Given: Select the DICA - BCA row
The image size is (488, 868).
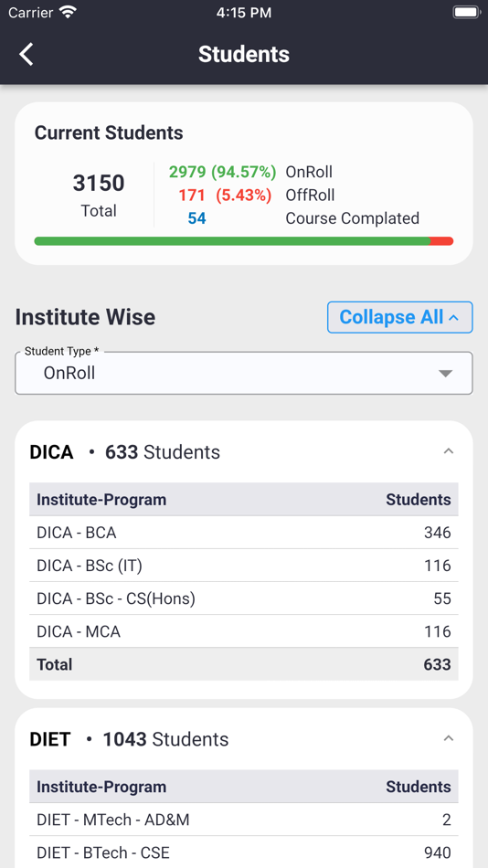Looking at the screenshot, I should point(244,533).
